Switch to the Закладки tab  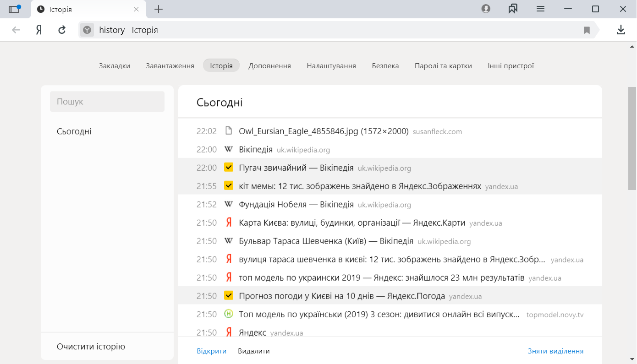[x=115, y=66]
